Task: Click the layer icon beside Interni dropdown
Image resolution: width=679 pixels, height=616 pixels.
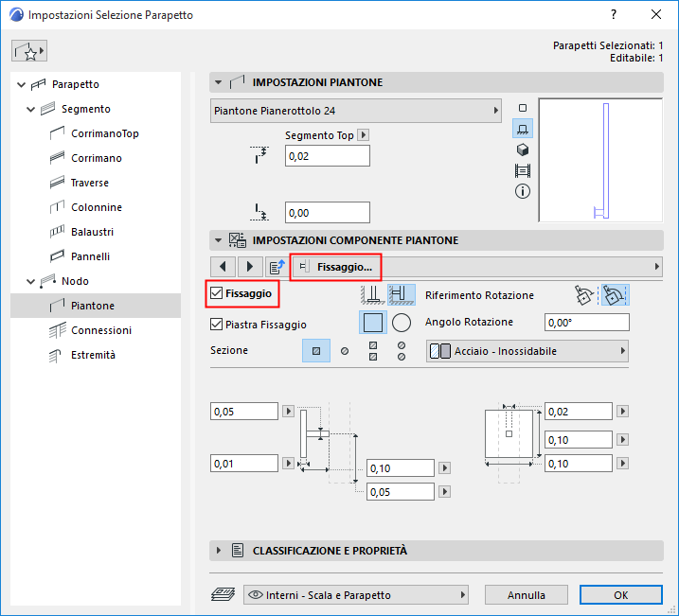Action: pos(223,595)
